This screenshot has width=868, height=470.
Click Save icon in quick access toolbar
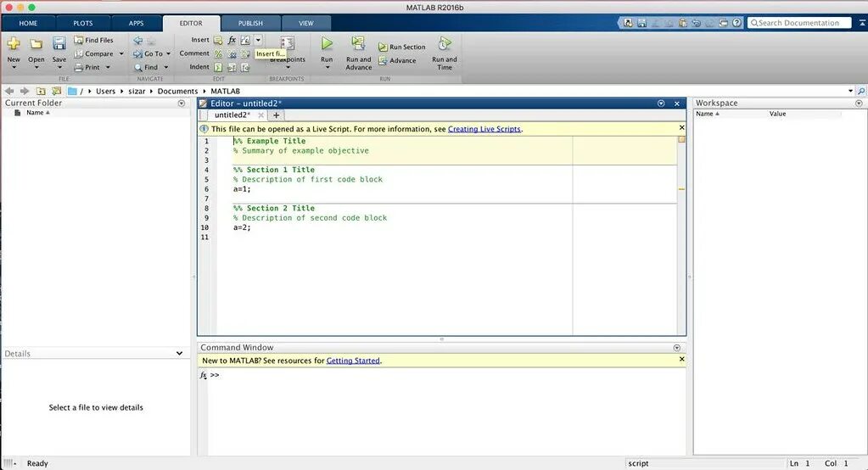(x=641, y=23)
